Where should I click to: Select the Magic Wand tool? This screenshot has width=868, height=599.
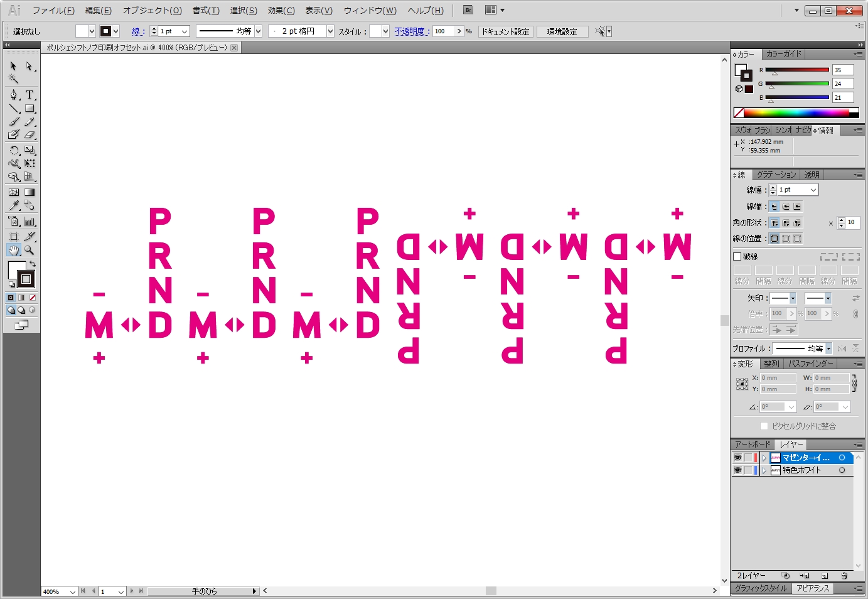13,79
